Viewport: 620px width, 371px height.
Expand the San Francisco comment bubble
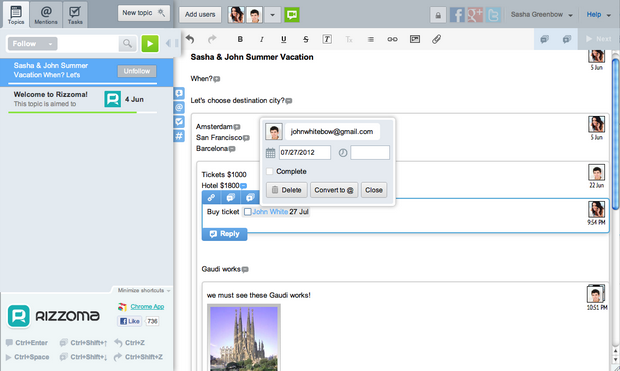[x=246, y=138]
